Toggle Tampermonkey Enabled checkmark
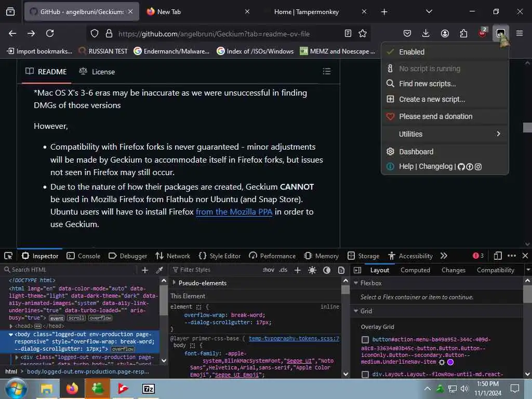Image resolution: width=532 pixels, height=399 pixels. (391, 52)
